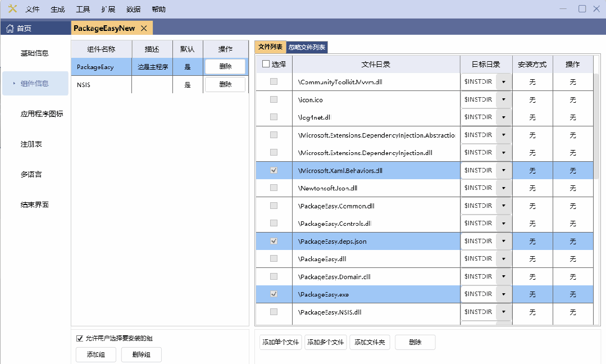This screenshot has height=364, width=606.
Task: Switch to 忽略文件列表 tab
Action: point(307,47)
